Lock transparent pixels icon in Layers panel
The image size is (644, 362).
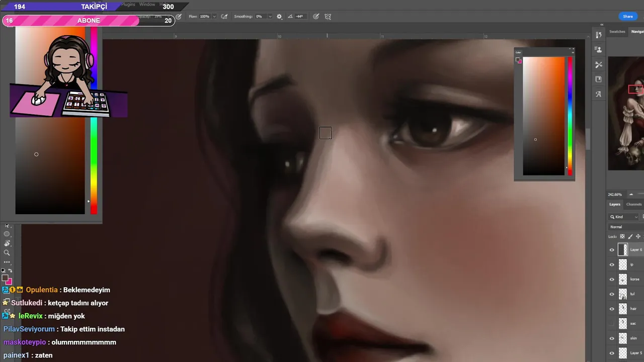622,236
